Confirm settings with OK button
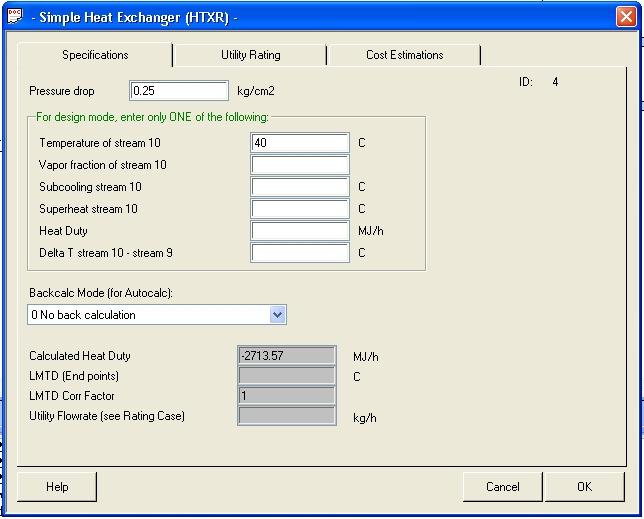644x519 pixels. (584, 487)
